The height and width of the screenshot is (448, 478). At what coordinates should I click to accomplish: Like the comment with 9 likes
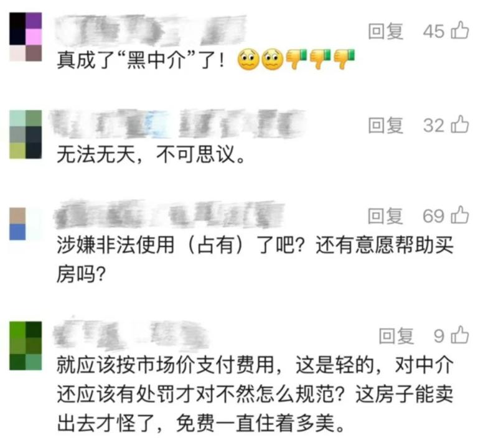pyautogui.click(x=460, y=335)
